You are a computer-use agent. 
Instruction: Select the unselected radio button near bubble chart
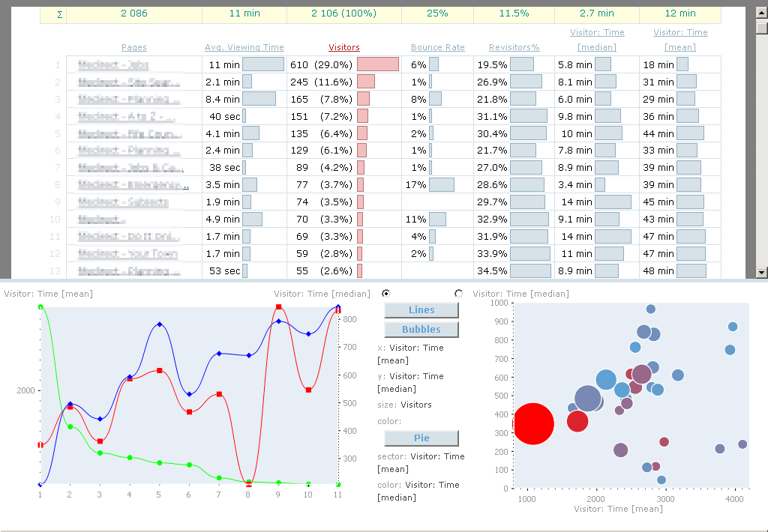click(x=458, y=293)
